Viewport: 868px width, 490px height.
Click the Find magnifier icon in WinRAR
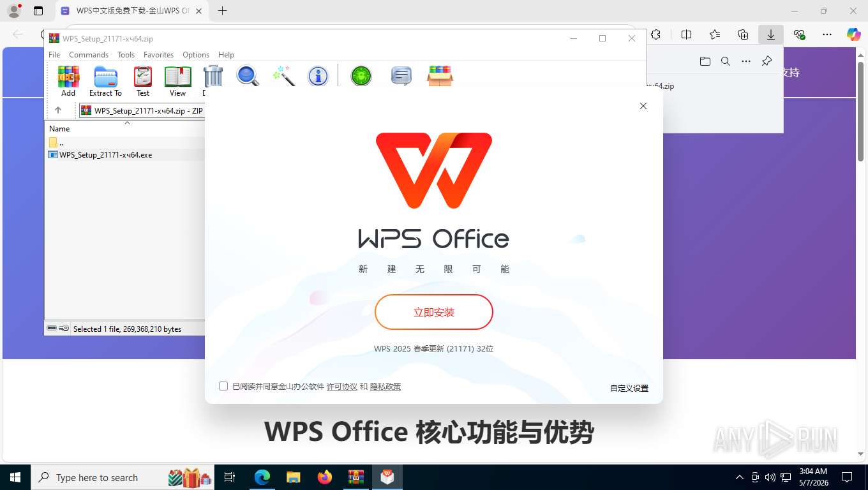click(x=248, y=76)
